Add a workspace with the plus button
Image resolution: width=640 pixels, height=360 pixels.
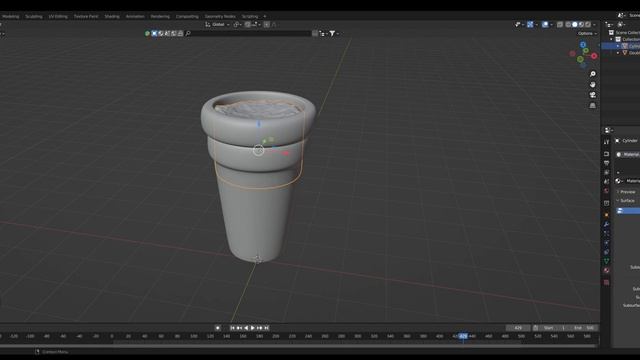[265, 16]
